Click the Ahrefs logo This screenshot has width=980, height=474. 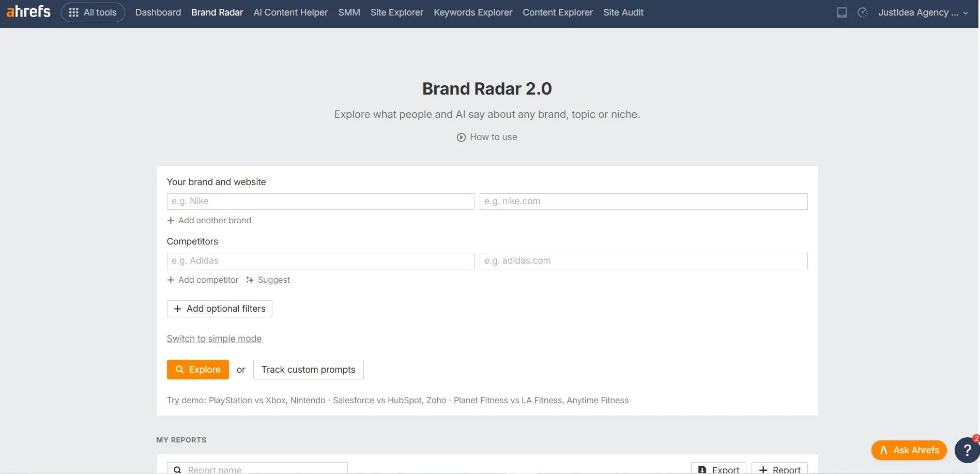coord(28,11)
